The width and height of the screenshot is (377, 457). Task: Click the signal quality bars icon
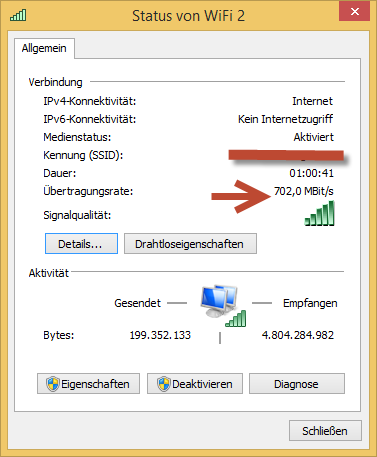[x=319, y=213]
